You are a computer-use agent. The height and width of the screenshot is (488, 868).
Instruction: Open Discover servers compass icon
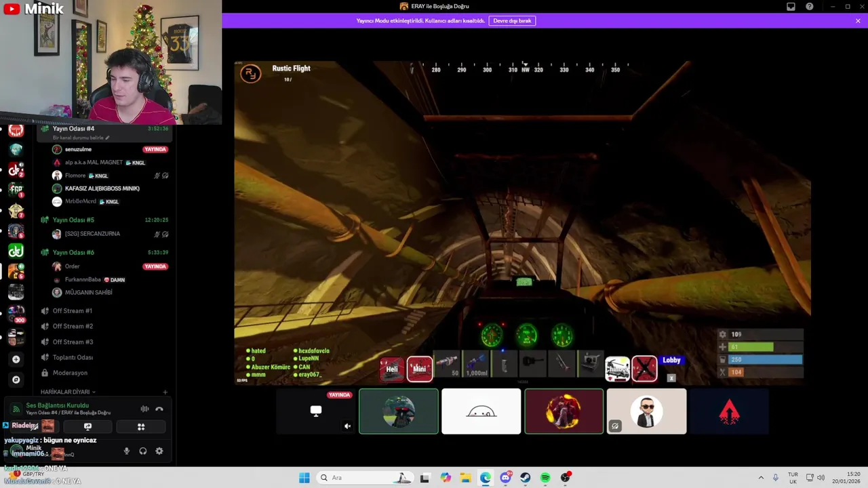16,380
